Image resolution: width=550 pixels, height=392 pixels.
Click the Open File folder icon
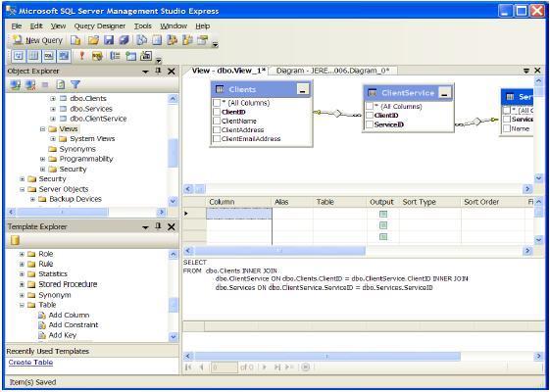pos(93,40)
